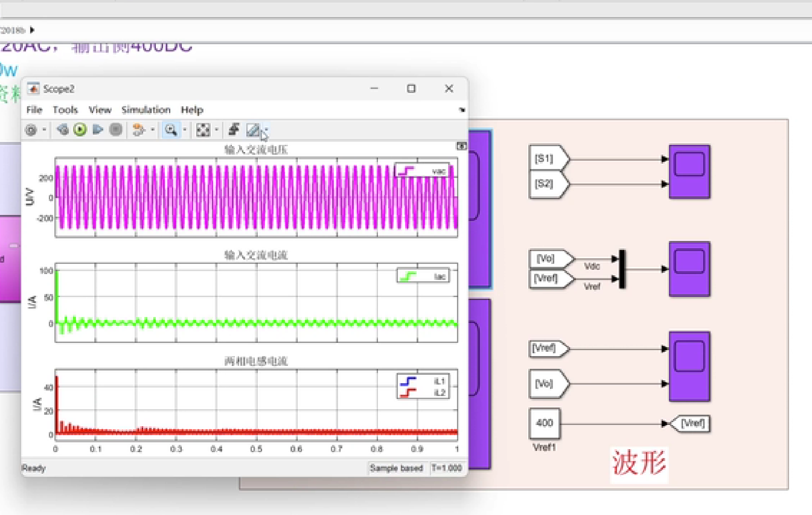Select the 400 constant block
This screenshot has height=515, width=812.
point(544,423)
